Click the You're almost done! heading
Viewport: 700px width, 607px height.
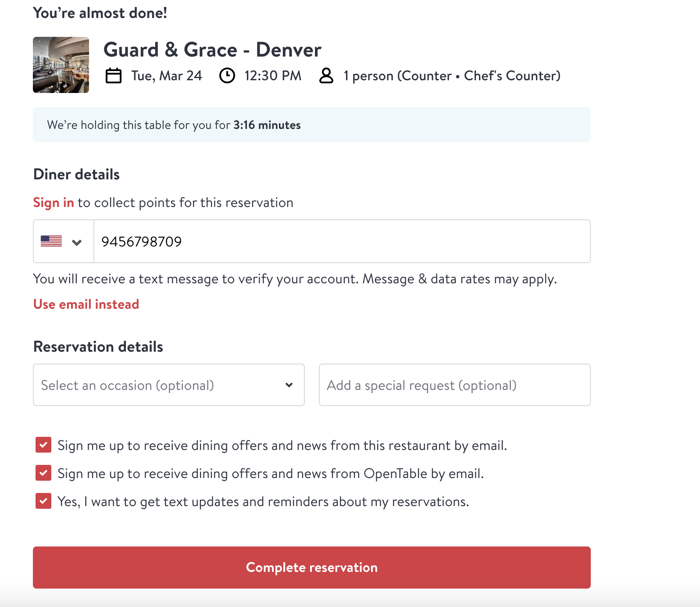click(x=100, y=13)
